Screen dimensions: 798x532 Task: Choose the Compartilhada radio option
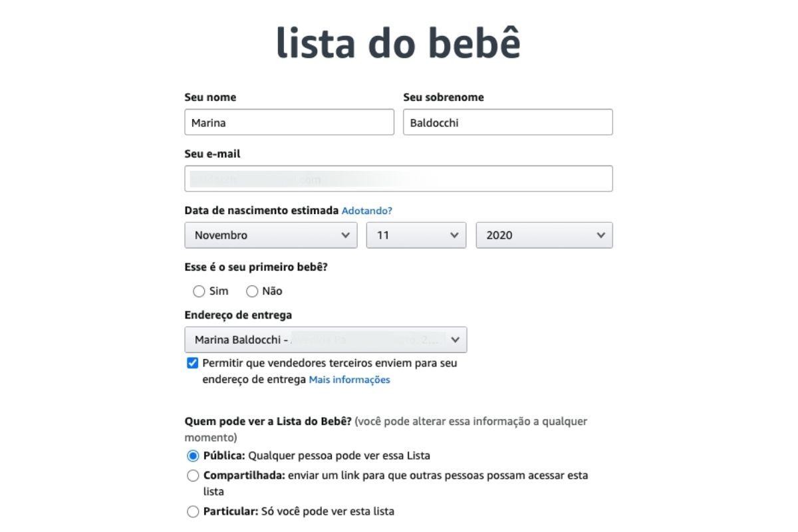tap(193, 476)
